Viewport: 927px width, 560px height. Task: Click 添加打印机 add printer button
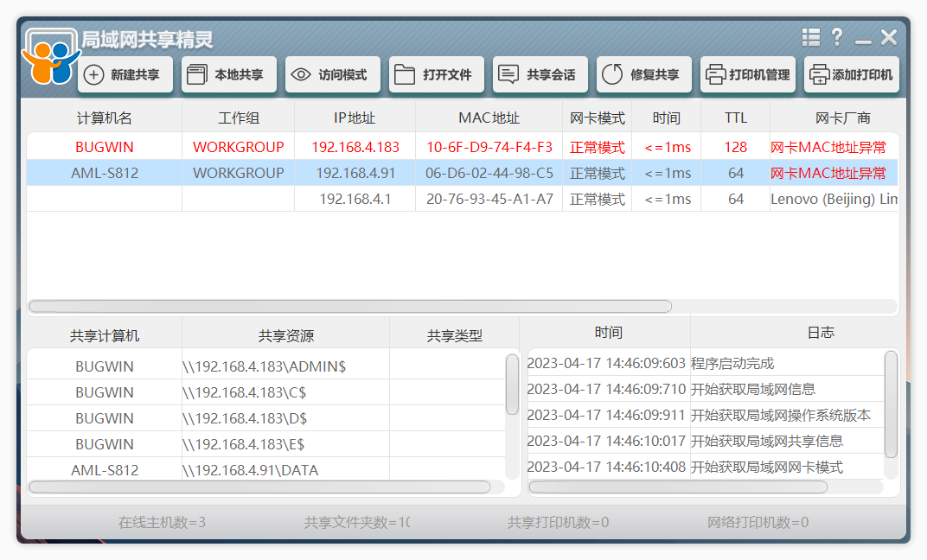[851, 74]
